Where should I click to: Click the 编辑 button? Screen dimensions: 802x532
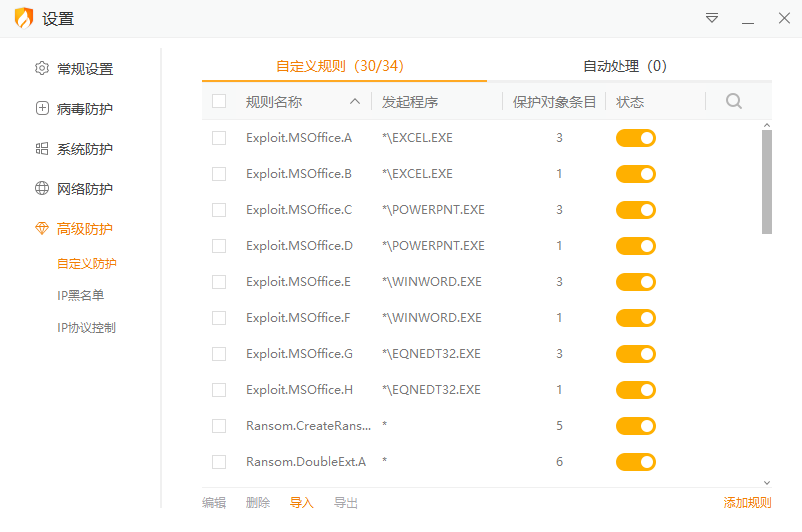214,503
